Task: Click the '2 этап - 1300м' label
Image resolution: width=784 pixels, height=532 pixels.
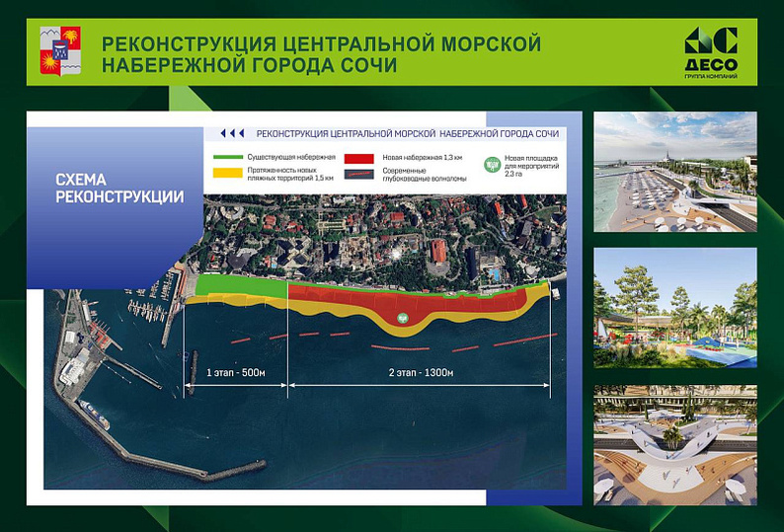Action: (419, 373)
